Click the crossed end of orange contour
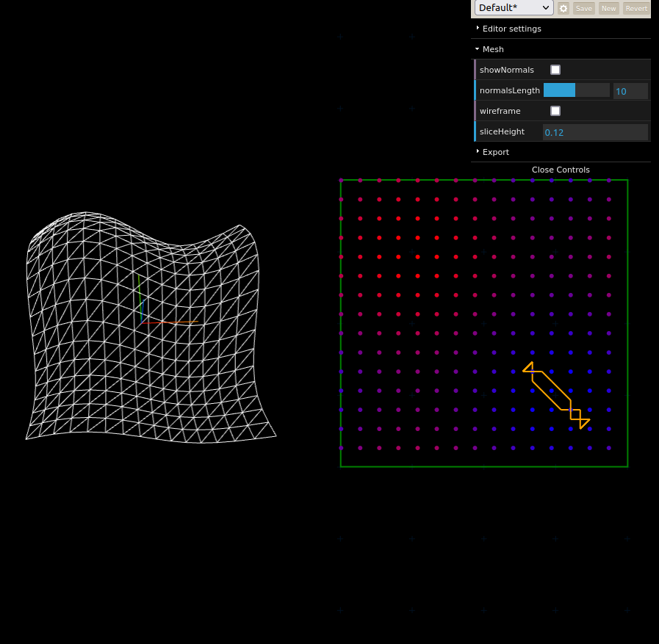This screenshot has height=644, width=659. (580, 420)
